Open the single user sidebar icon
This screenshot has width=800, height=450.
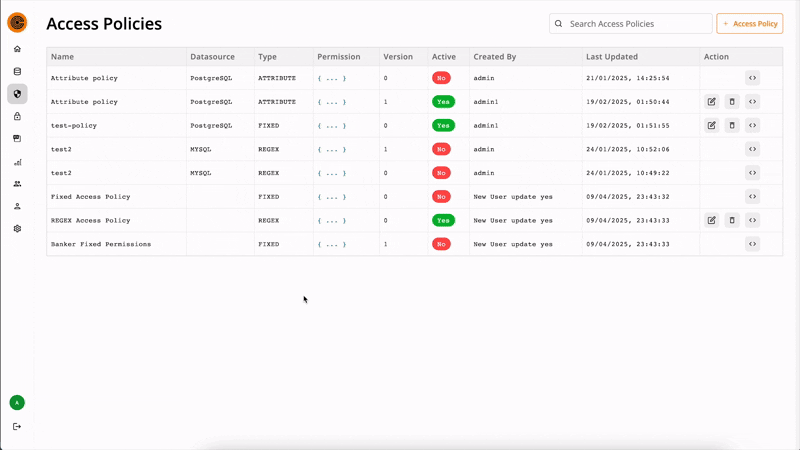tap(17, 206)
